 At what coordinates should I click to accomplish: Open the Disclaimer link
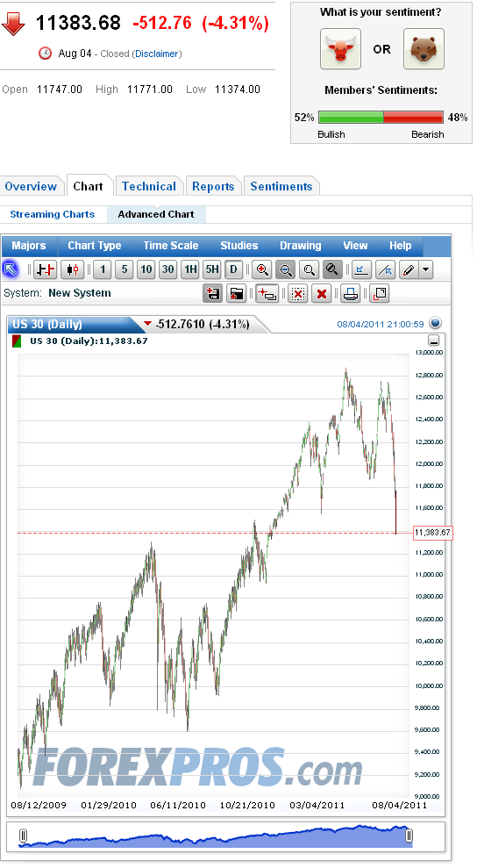[x=157, y=54]
